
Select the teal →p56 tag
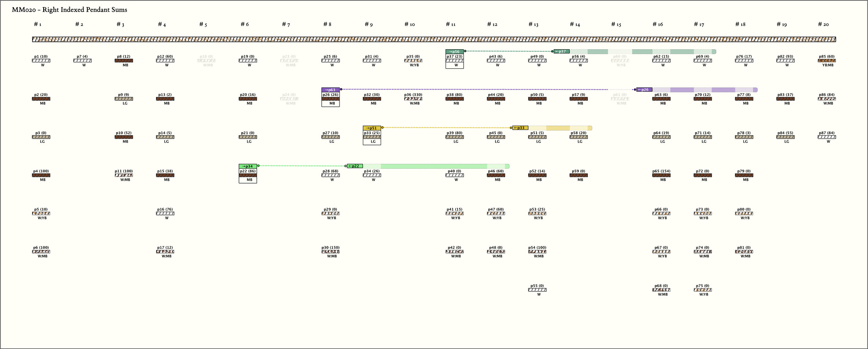coord(454,52)
